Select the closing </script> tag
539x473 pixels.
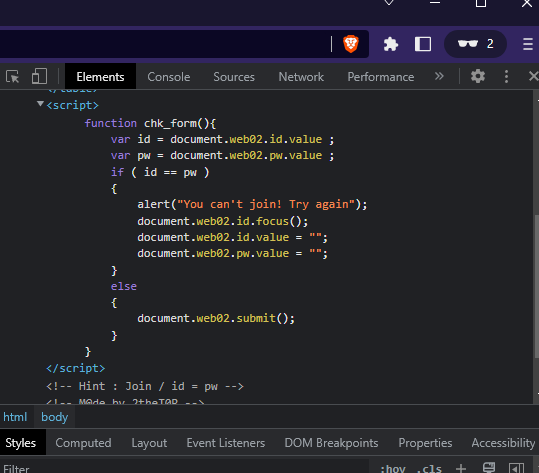click(76, 368)
